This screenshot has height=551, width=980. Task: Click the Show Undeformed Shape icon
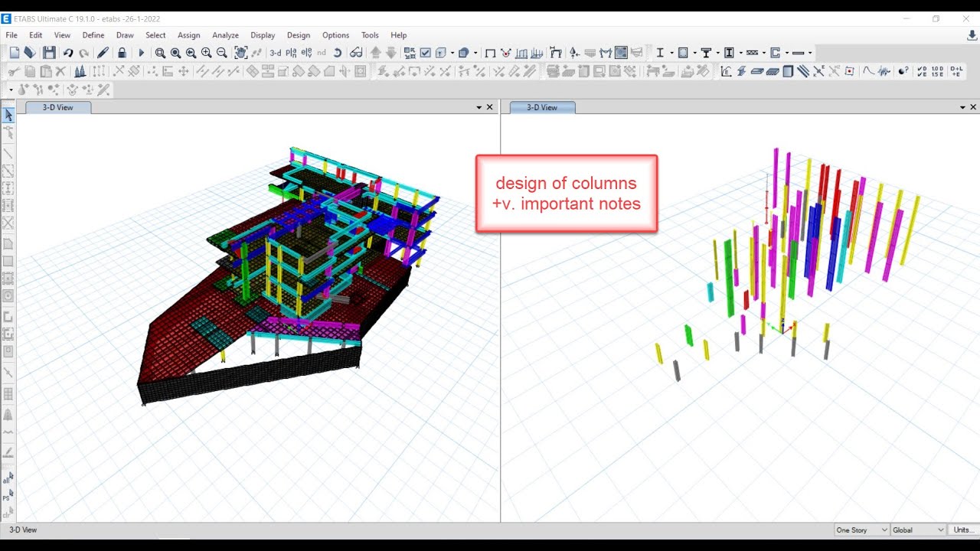(x=491, y=53)
